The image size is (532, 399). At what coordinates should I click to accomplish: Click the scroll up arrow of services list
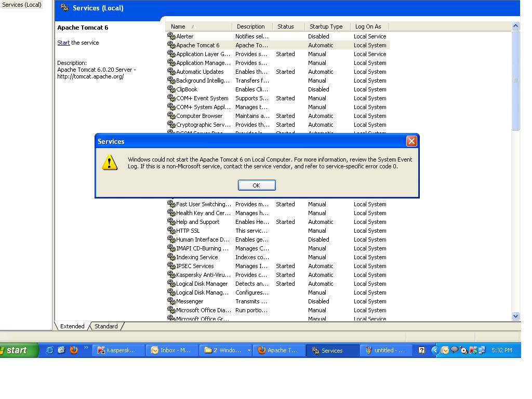[515, 26]
